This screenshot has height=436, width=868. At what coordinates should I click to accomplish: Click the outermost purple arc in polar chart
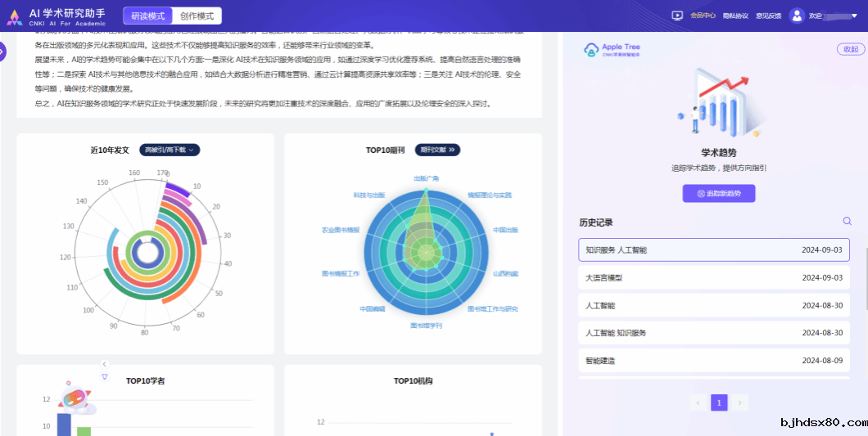[179, 188]
